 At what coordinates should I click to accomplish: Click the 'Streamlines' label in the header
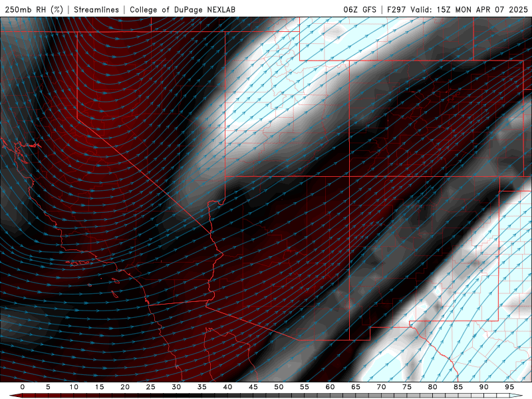point(96,9)
